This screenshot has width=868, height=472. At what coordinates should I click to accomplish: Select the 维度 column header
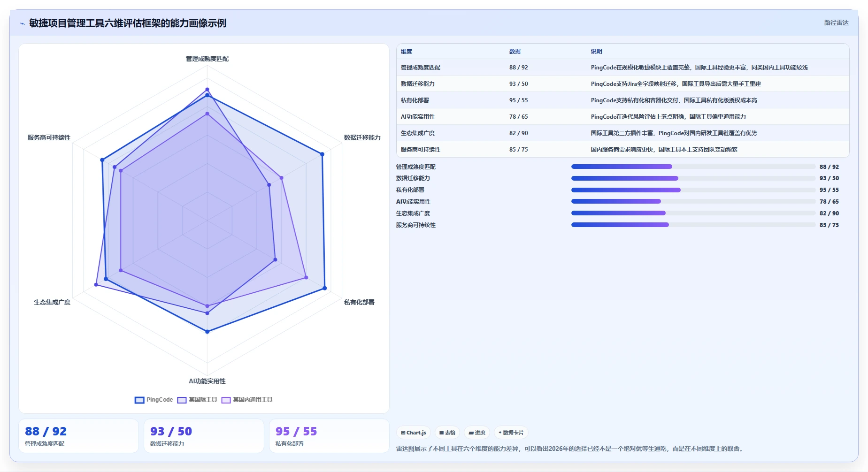click(407, 52)
